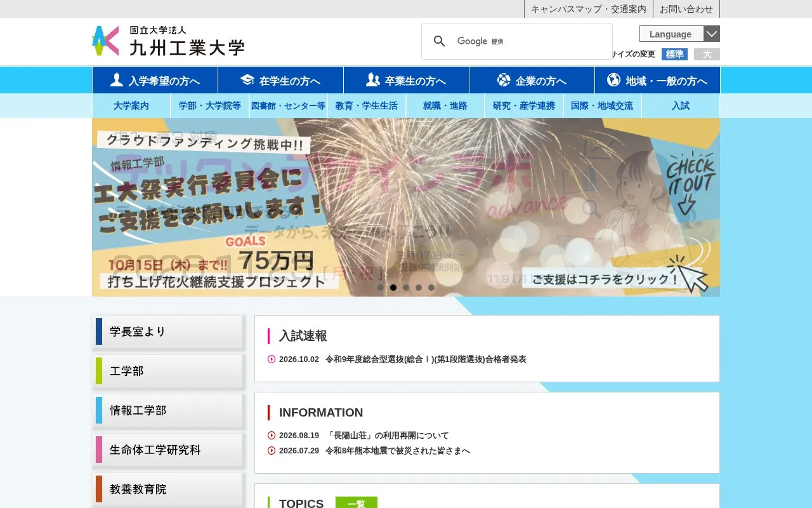Open the 教育・学生生活 menu
Image resolution: width=812 pixels, height=508 pixels.
(367, 106)
